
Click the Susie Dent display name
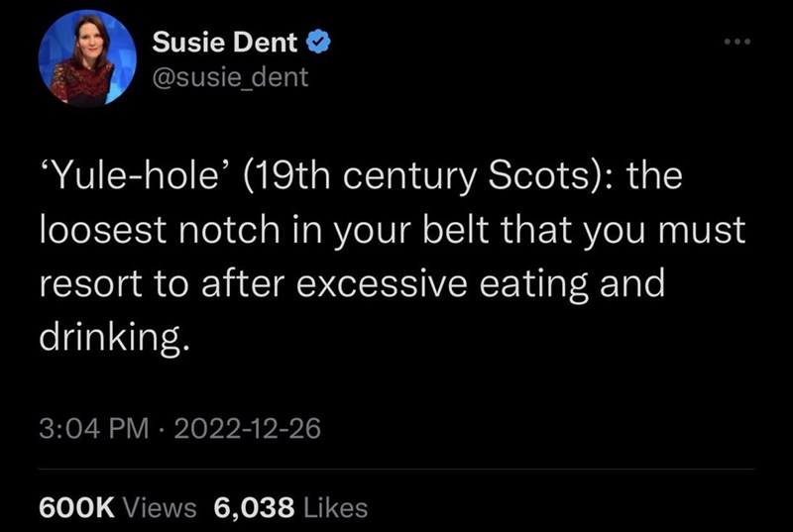click(x=225, y=43)
